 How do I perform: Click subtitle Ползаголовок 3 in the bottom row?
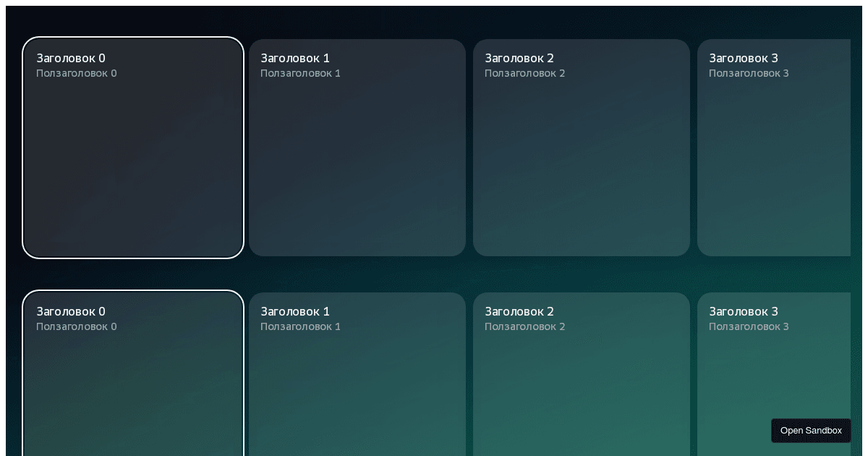tap(749, 326)
